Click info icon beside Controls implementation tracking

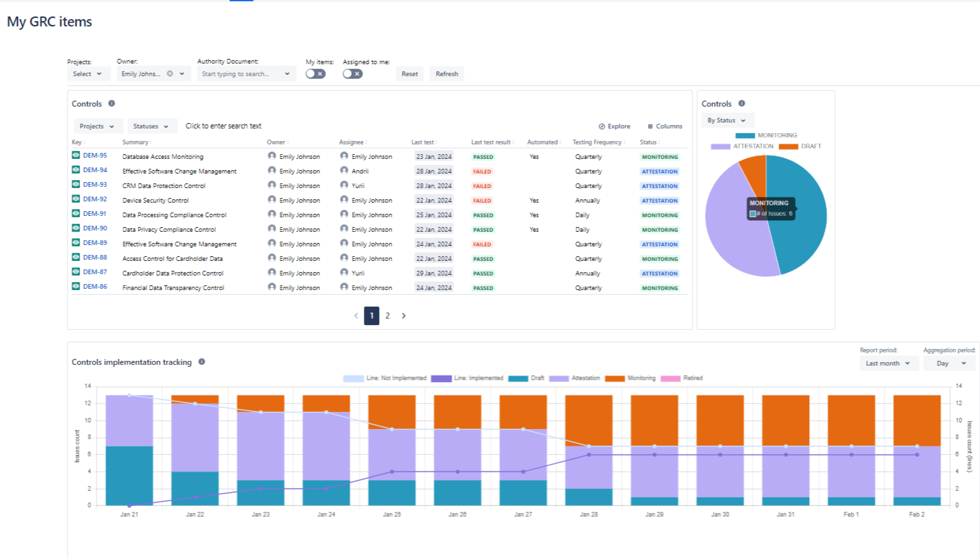201,362
